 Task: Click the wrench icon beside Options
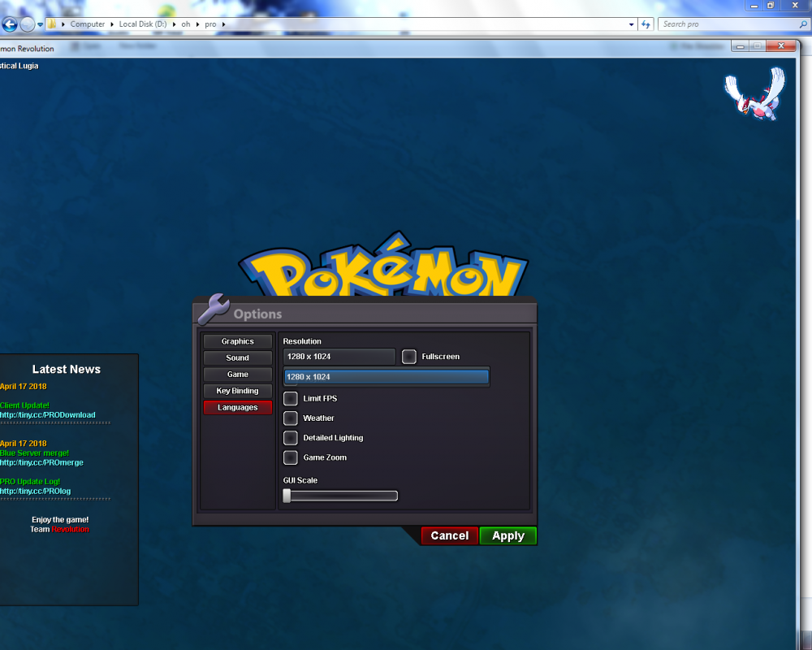[x=213, y=309]
